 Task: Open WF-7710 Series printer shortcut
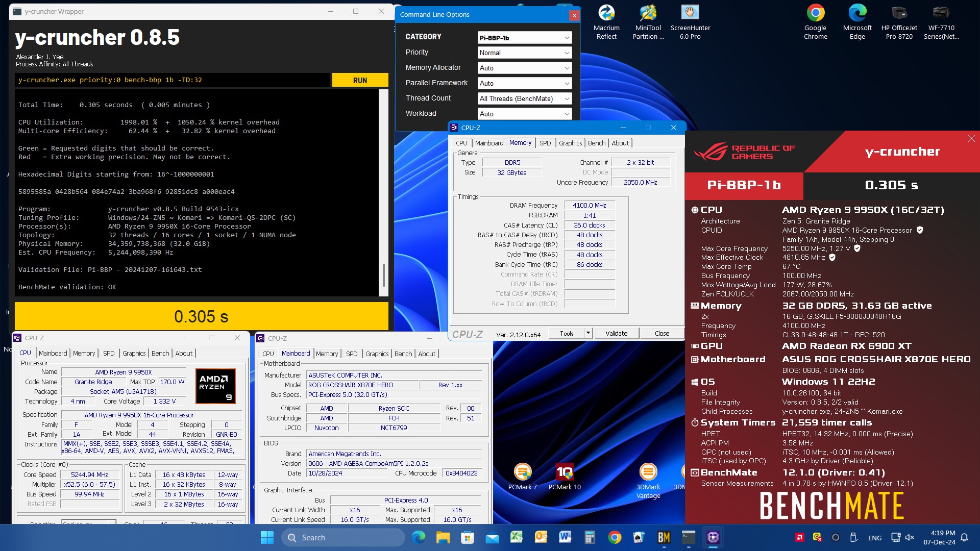(x=941, y=22)
